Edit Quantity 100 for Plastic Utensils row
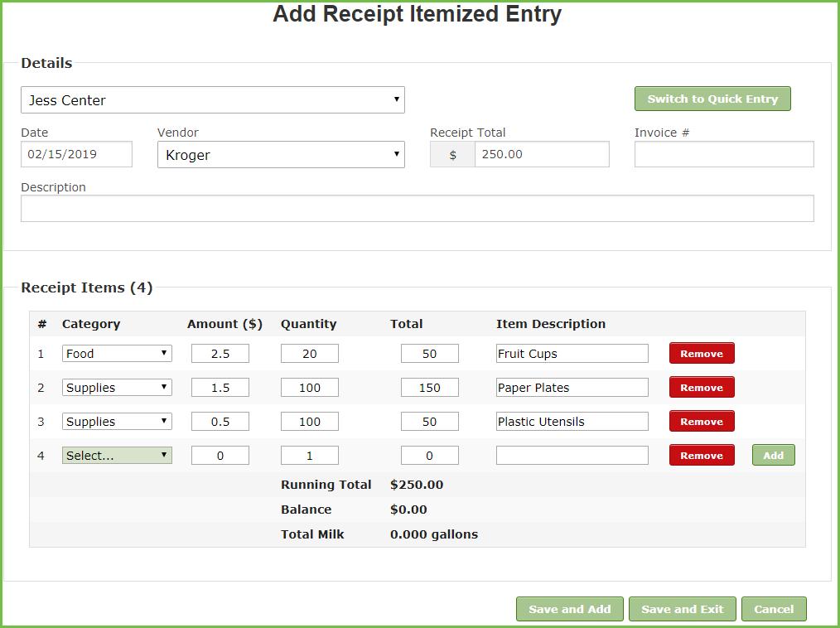 pos(310,422)
